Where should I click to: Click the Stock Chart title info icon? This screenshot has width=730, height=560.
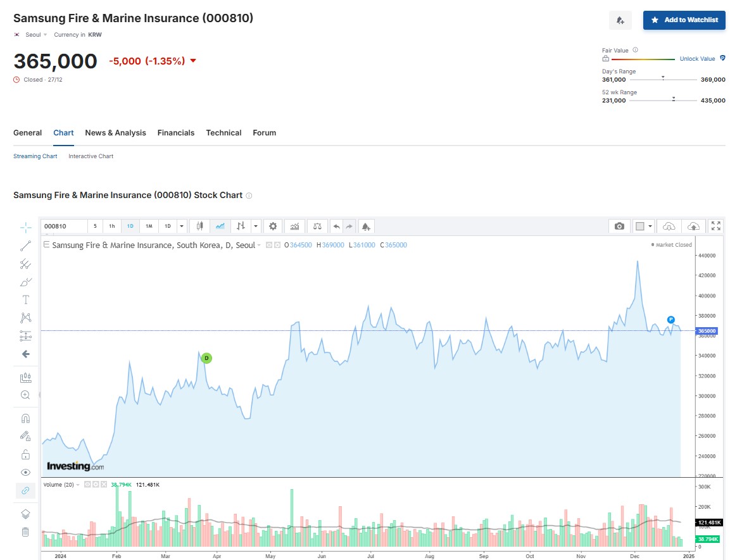coord(249,196)
